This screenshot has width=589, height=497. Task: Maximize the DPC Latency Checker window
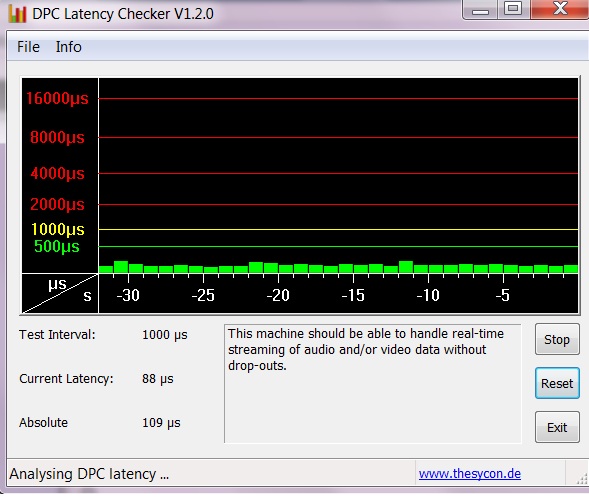513,9
